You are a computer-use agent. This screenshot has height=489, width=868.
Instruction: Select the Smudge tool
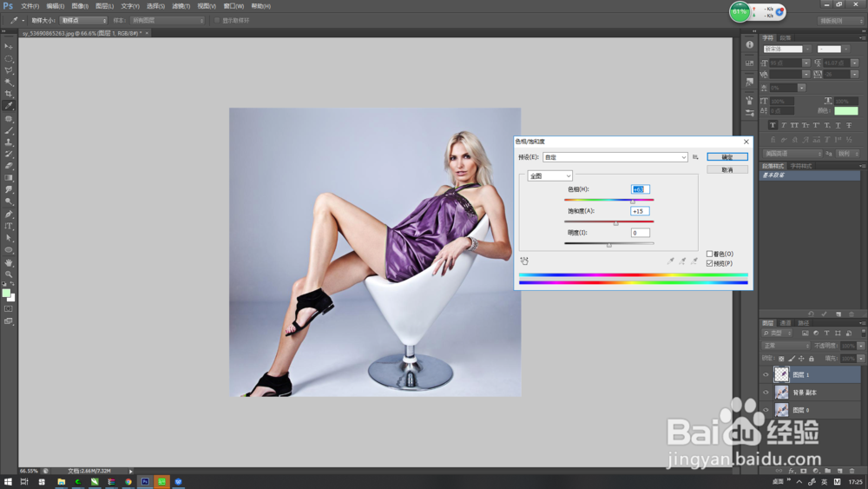(x=9, y=189)
